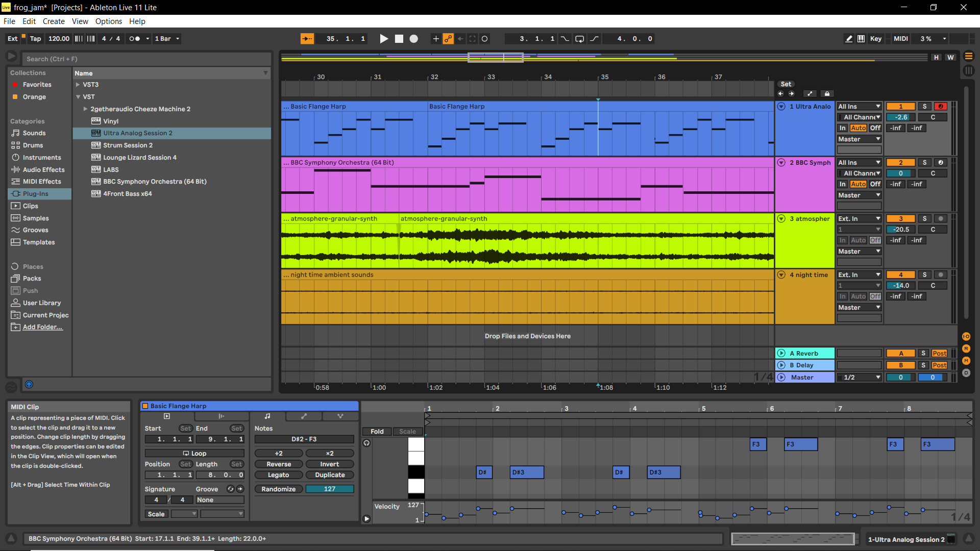
Task: Toggle Post button on A Reverb return
Action: pyautogui.click(x=939, y=354)
